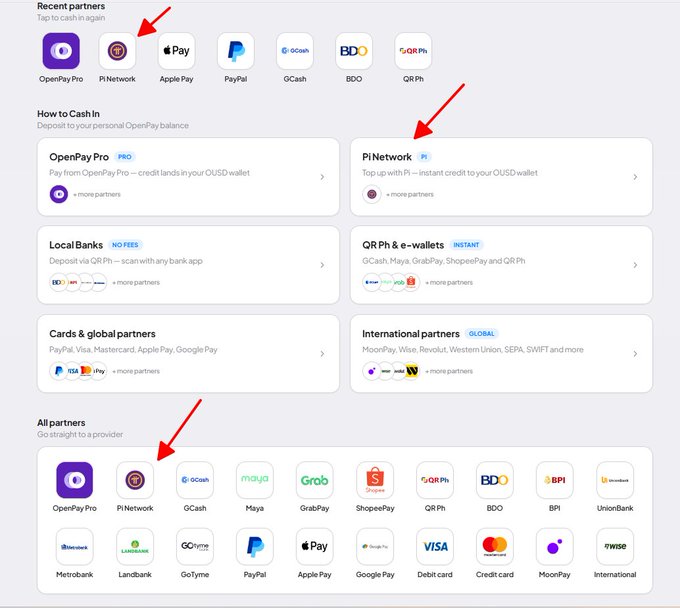Click '+ more partners' in QR Ph & e-wallets
680x608 pixels.
tap(449, 282)
